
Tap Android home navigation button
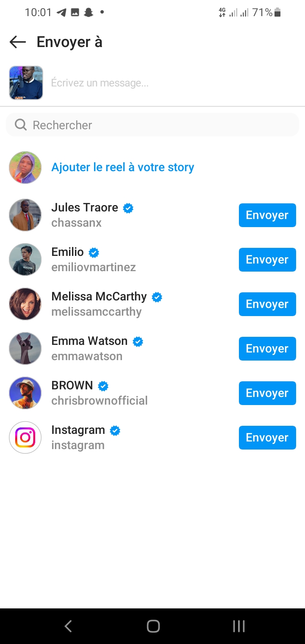click(153, 626)
